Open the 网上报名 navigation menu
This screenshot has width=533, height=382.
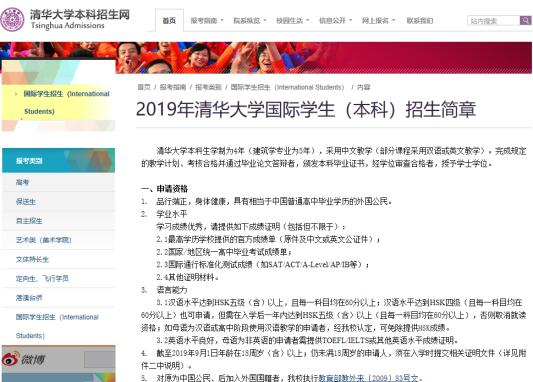375,21
